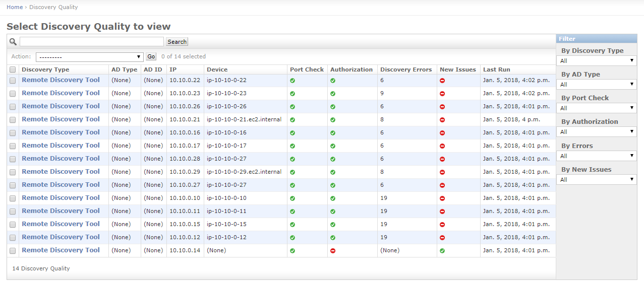Check the row for 10.10.0.12
Image resolution: width=644 pixels, height=282 pixels.
click(13, 238)
